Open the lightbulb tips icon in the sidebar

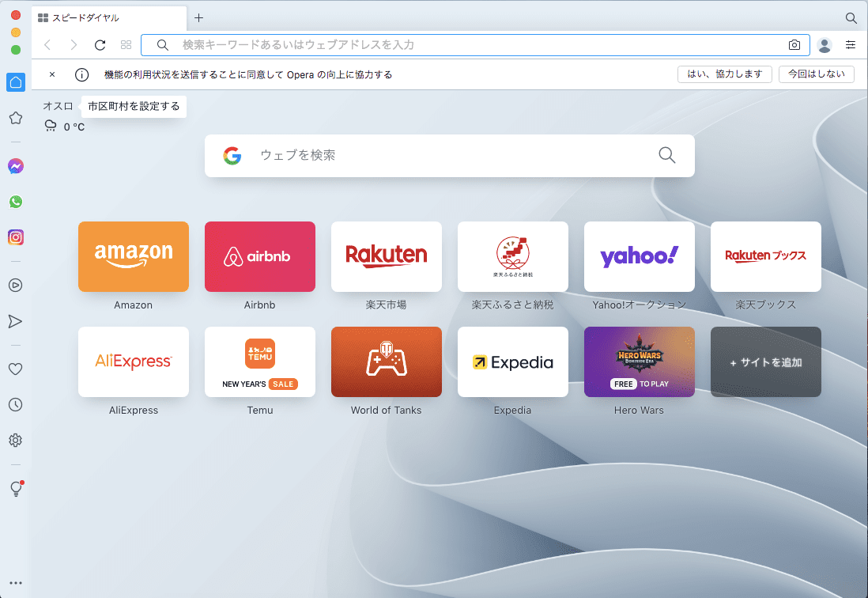click(x=17, y=488)
